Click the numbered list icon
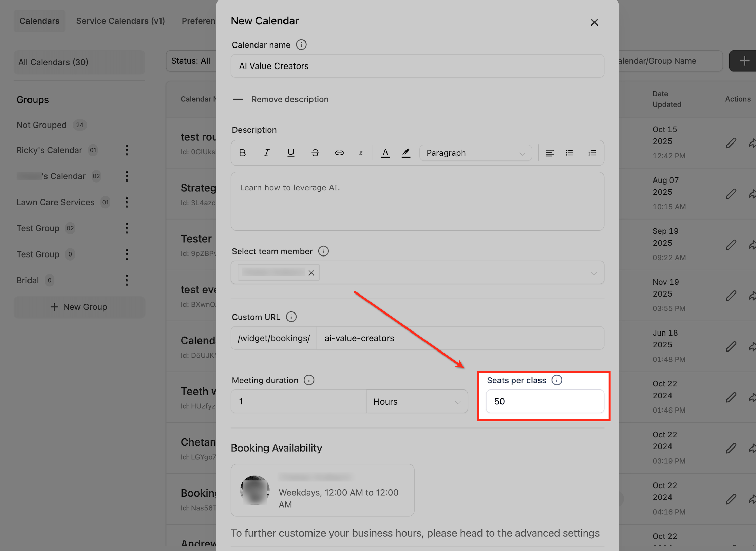 click(592, 153)
